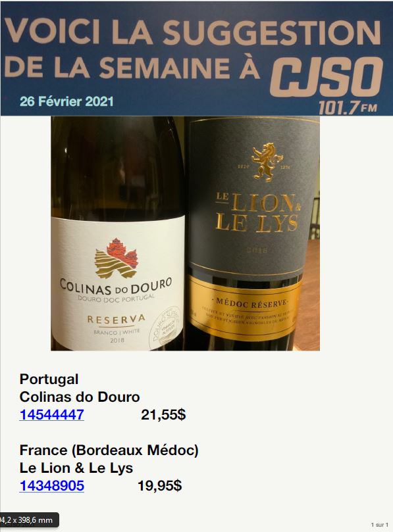Viewport: 393px width, 532px height.
Task: Open the 14544447 product code link
Action: coord(51,414)
